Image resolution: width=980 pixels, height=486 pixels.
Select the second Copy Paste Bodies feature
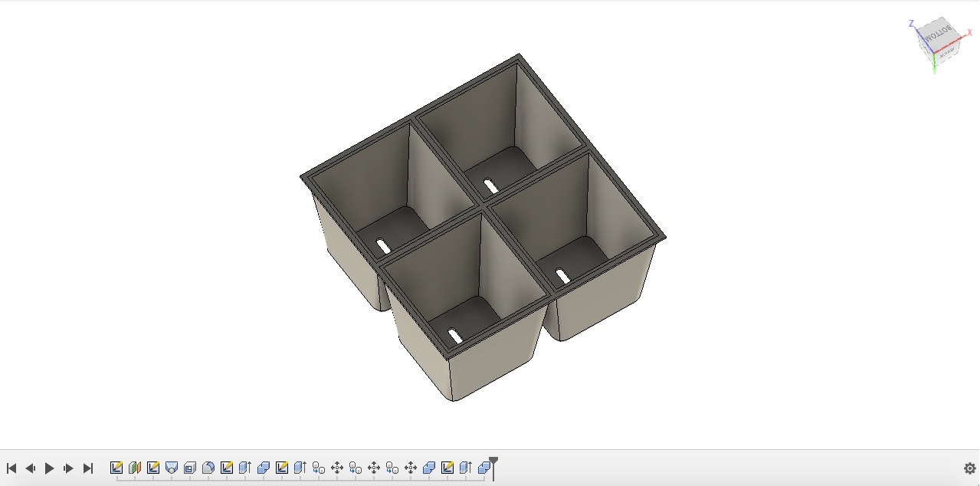(356, 468)
